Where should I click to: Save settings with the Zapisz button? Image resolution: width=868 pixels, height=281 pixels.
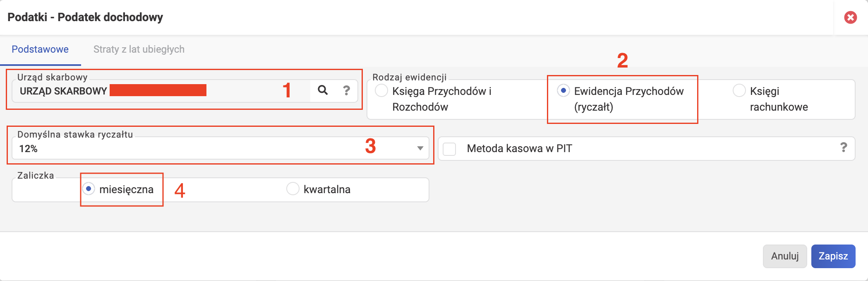[833, 256]
